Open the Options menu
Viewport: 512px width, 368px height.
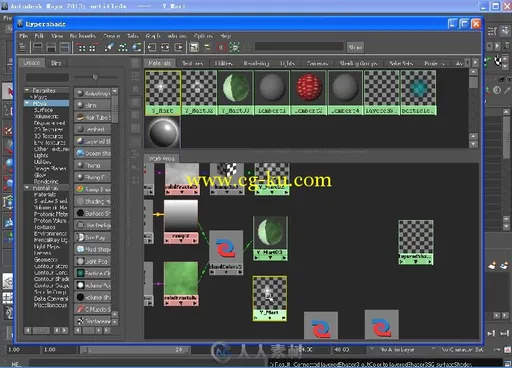(x=203, y=36)
